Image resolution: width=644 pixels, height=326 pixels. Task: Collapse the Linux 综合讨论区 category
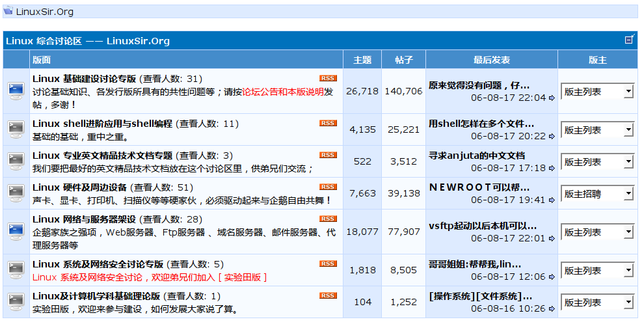pos(629,40)
